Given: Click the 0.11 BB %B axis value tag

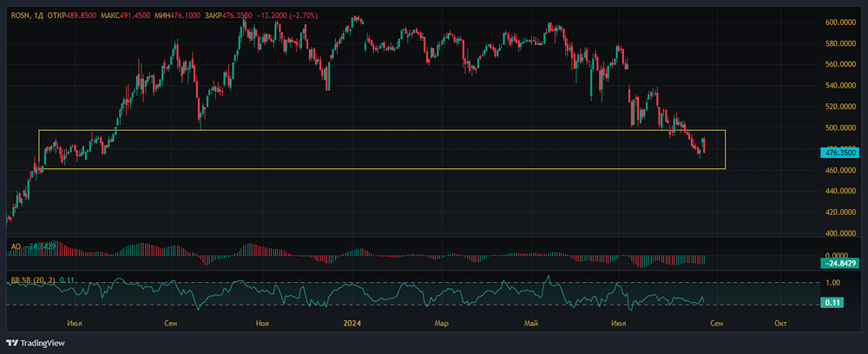Looking at the screenshot, I should point(832,303).
